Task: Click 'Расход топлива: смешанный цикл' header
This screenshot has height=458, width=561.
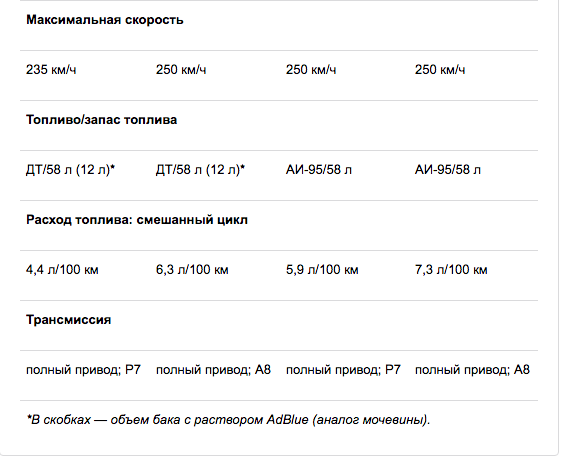Action: point(137,220)
